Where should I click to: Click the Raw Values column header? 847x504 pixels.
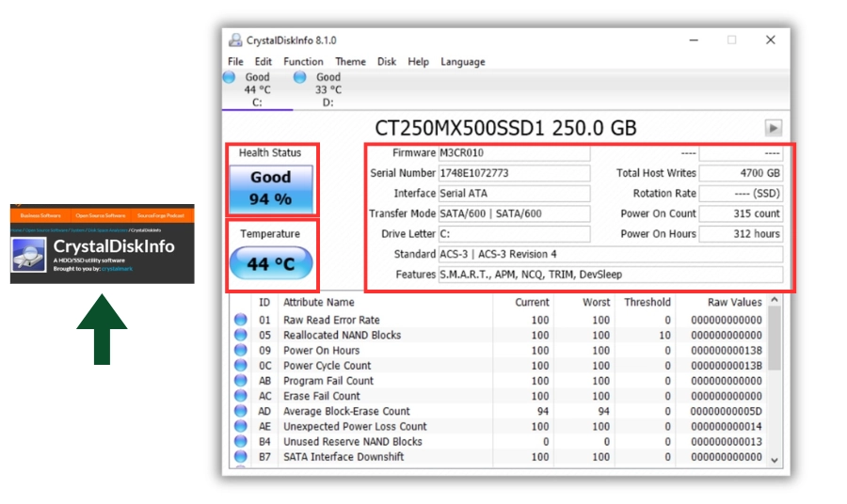[722, 302]
